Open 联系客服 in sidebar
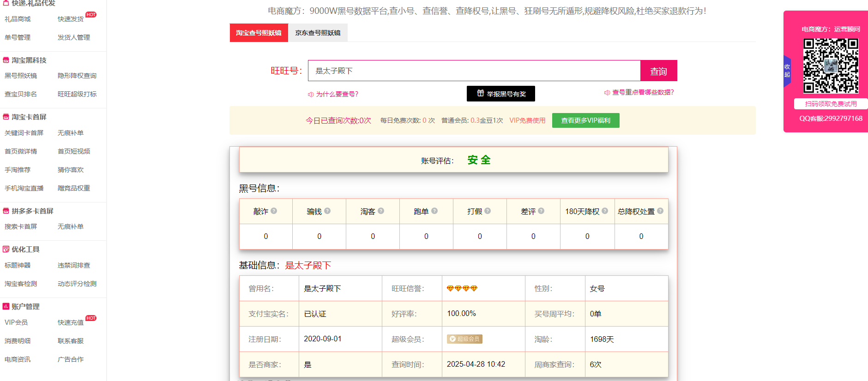Screen dimensions: 868x381 pyautogui.click(x=71, y=341)
